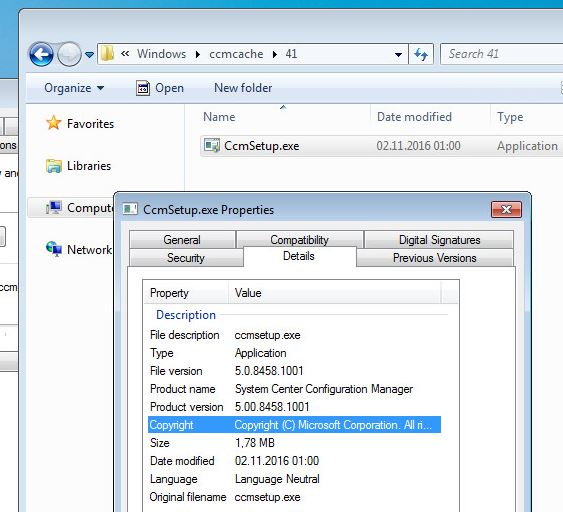Image resolution: width=563 pixels, height=512 pixels.
Task: Click the CcmSetup.exe file icon
Action: point(212,146)
